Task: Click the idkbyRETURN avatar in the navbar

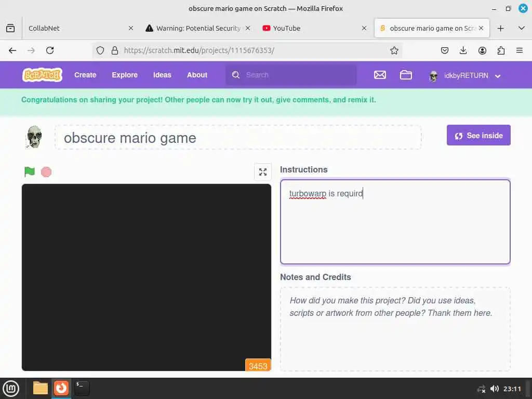Action: [x=433, y=76]
